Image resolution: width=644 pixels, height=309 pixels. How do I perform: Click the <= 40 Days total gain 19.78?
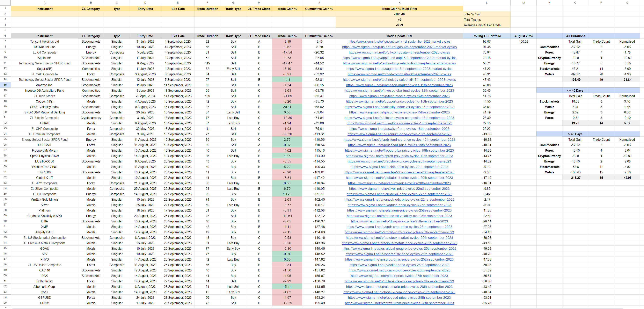(x=575, y=123)
